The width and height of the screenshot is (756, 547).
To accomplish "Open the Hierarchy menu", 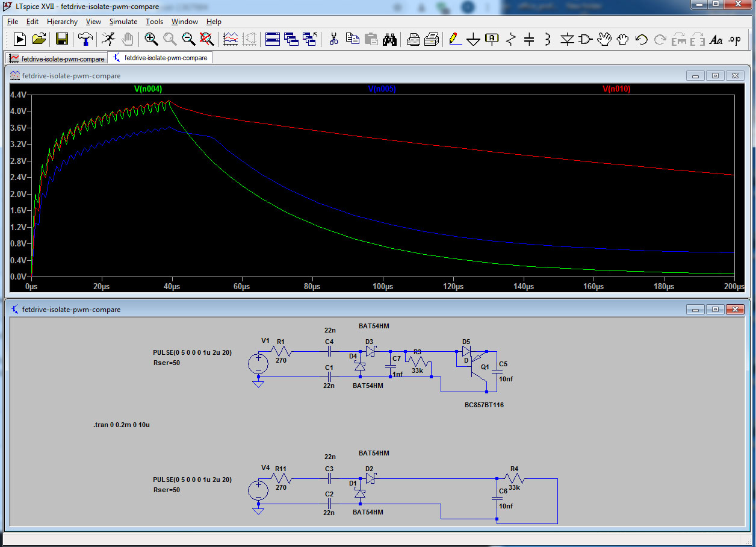I will click(x=62, y=22).
